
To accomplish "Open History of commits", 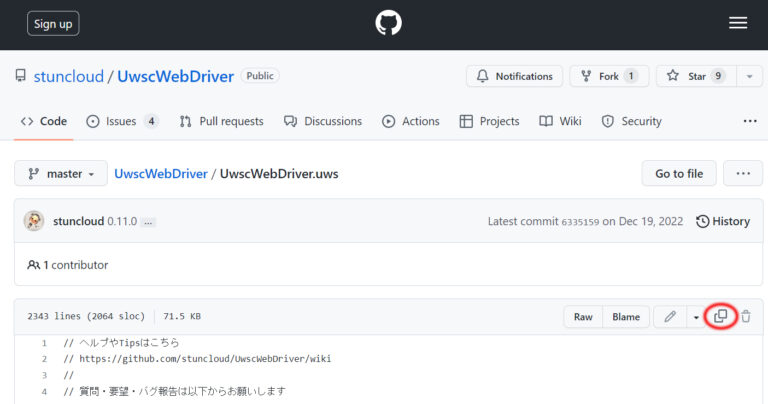I will [x=723, y=221].
